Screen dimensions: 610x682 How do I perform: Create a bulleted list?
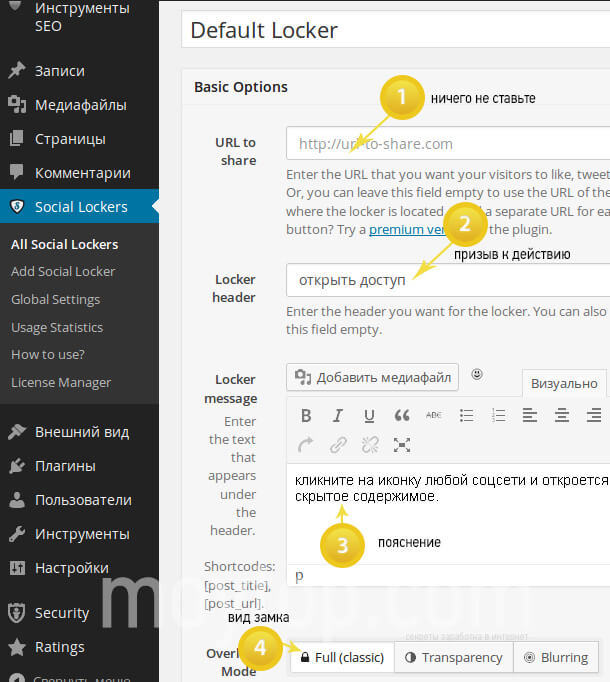[466, 415]
